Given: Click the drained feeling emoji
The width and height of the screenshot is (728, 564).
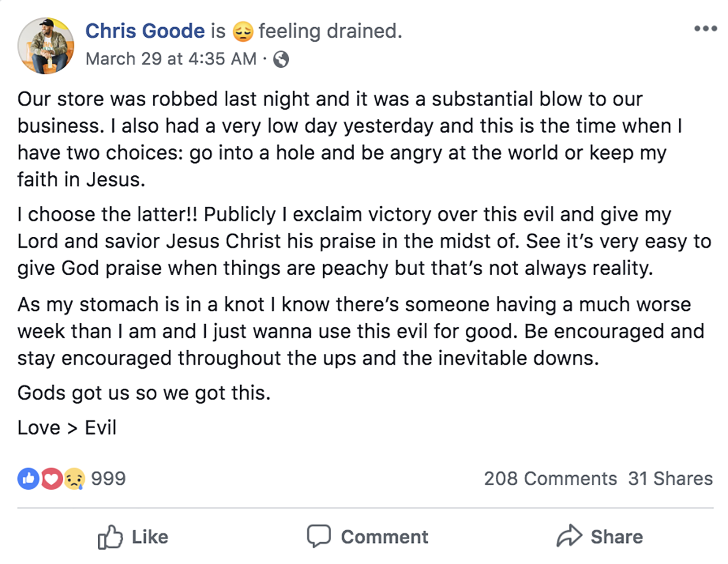Looking at the screenshot, I should coord(243,32).
